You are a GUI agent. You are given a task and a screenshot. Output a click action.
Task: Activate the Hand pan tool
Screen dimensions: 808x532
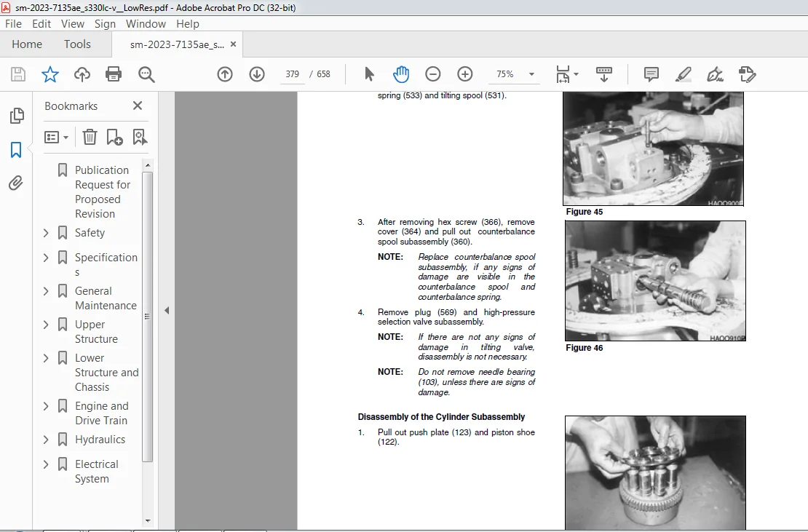pyautogui.click(x=401, y=74)
